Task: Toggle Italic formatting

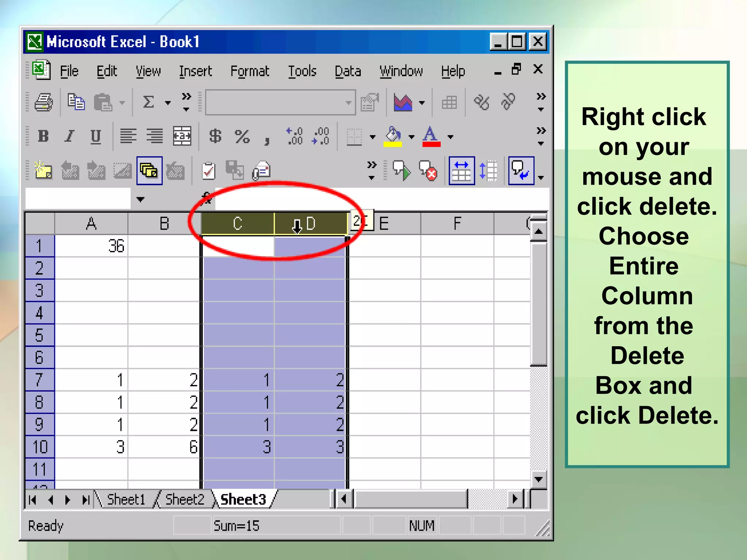Action: (x=69, y=136)
